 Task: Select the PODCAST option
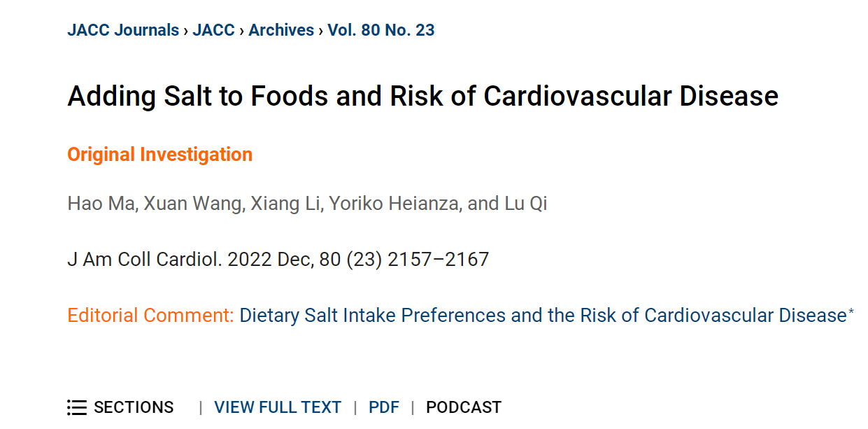pyautogui.click(x=464, y=407)
